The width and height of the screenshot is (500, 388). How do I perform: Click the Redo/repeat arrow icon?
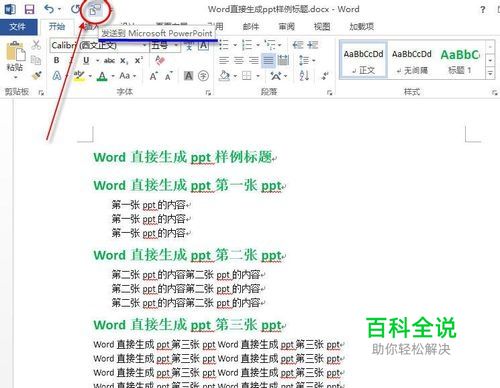pos(75,9)
